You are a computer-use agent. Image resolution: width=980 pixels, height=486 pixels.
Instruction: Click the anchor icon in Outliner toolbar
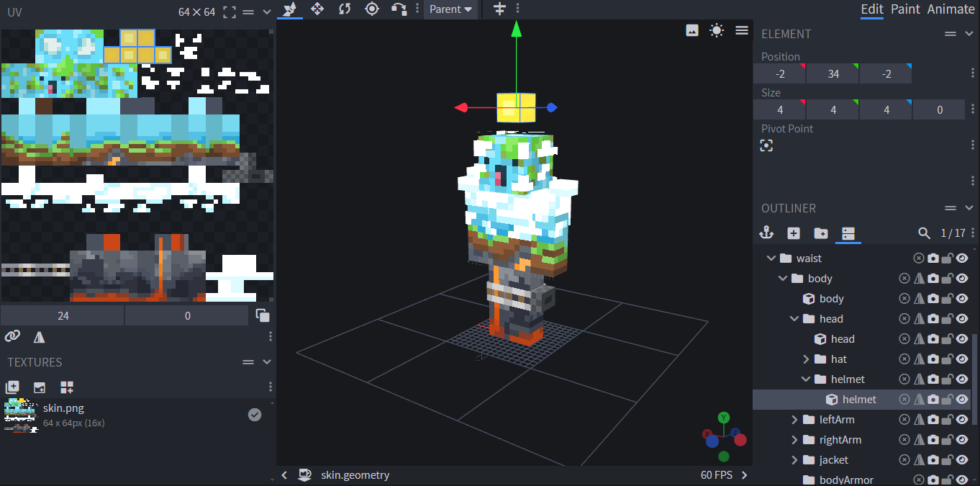tap(766, 233)
